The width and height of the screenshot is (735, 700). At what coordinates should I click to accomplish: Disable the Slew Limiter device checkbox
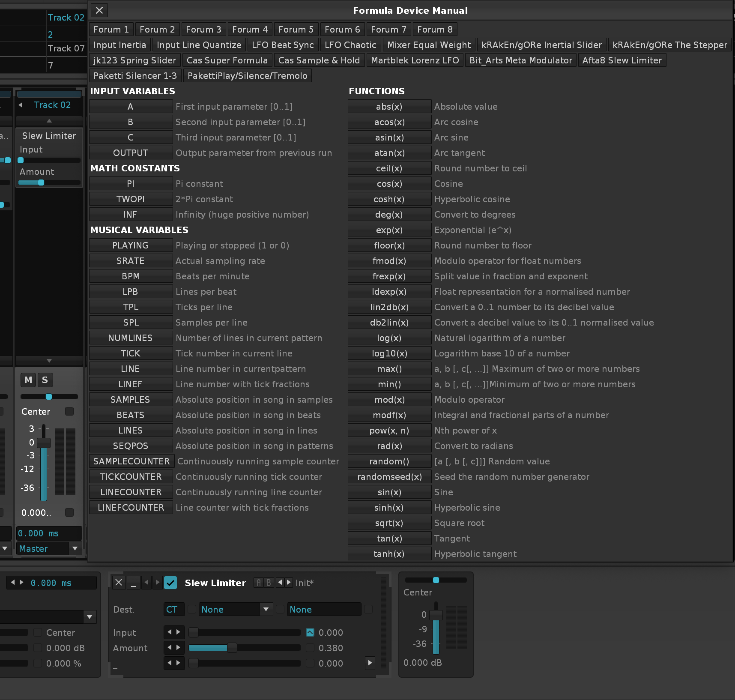coord(170,583)
